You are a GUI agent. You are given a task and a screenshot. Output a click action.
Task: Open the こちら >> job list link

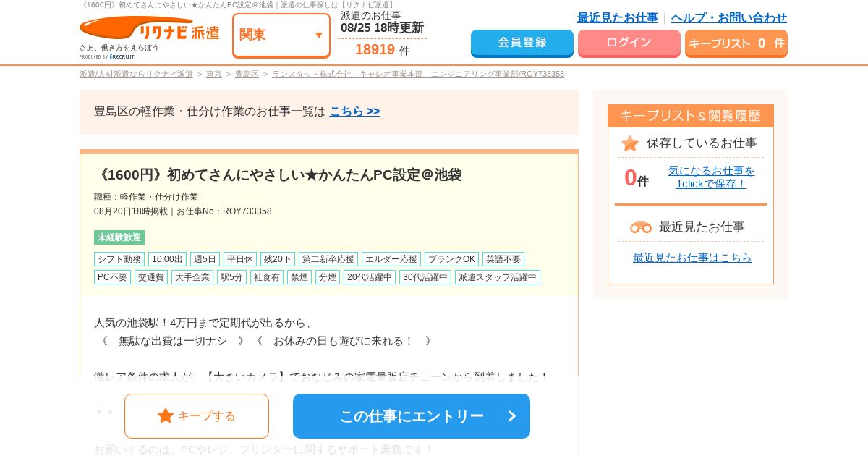(x=354, y=111)
